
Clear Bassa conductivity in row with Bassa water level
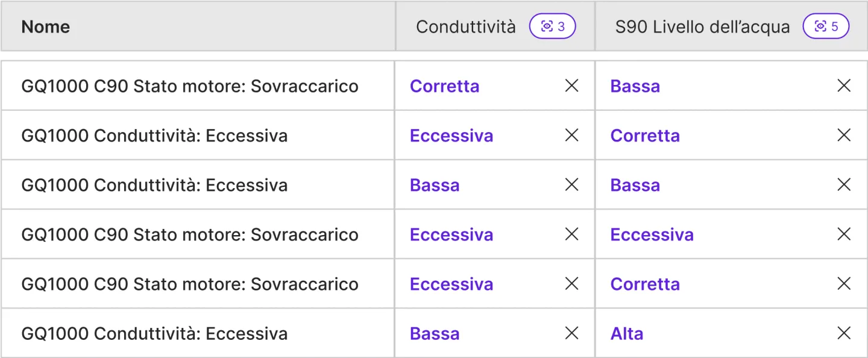pos(571,184)
